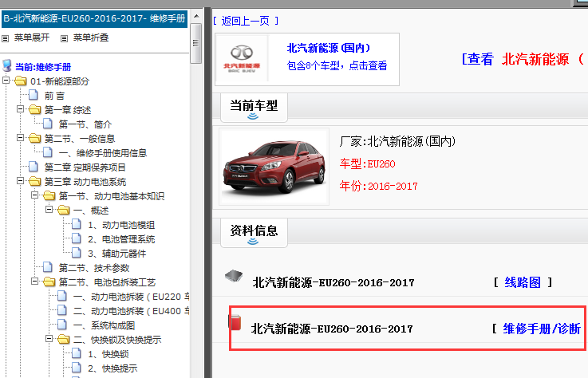Click the 动力电池拆装 EU400 page icon

point(62,310)
